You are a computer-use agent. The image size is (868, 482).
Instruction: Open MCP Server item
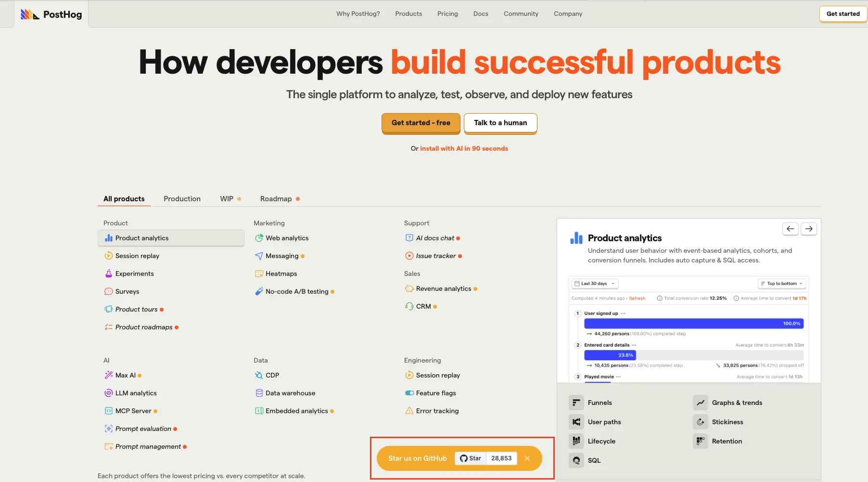coord(131,411)
